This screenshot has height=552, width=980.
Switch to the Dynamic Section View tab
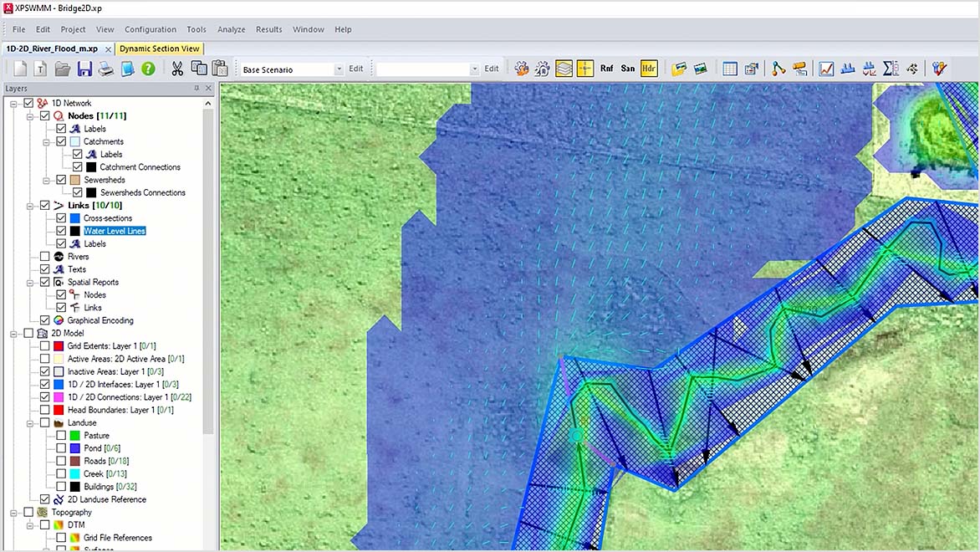(159, 49)
